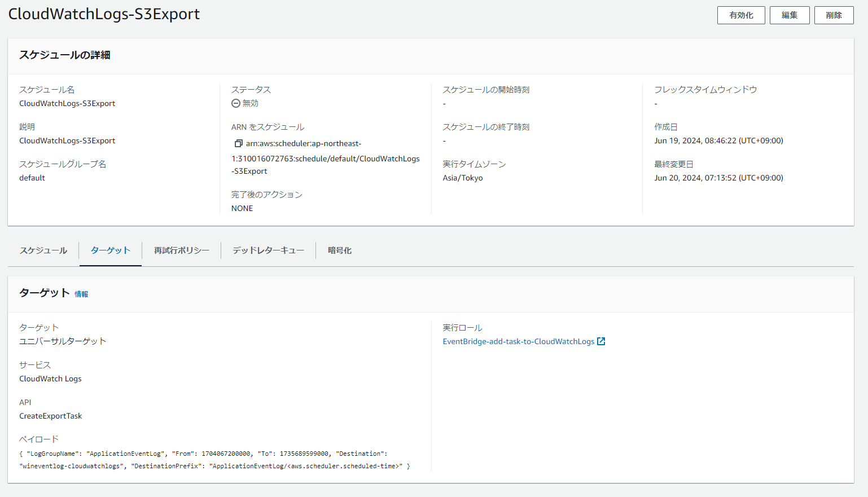
Task: Click the 編集 button to edit the schedule
Action: tap(789, 15)
